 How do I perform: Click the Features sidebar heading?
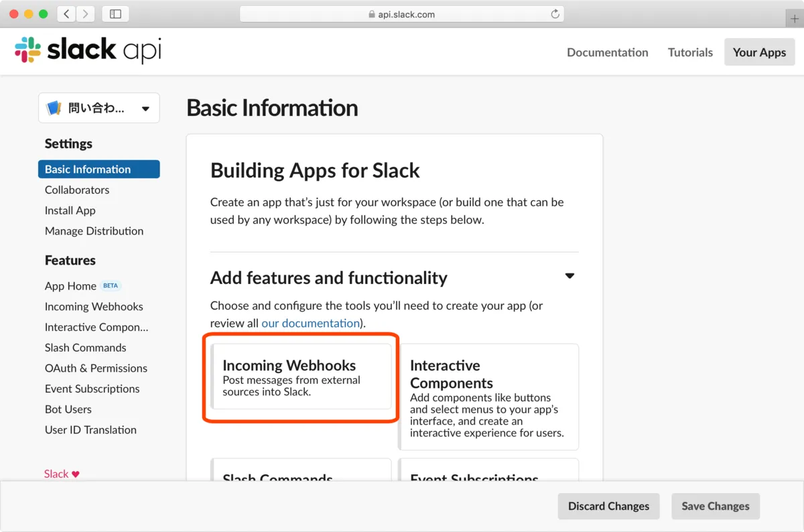[x=70, y=260]
